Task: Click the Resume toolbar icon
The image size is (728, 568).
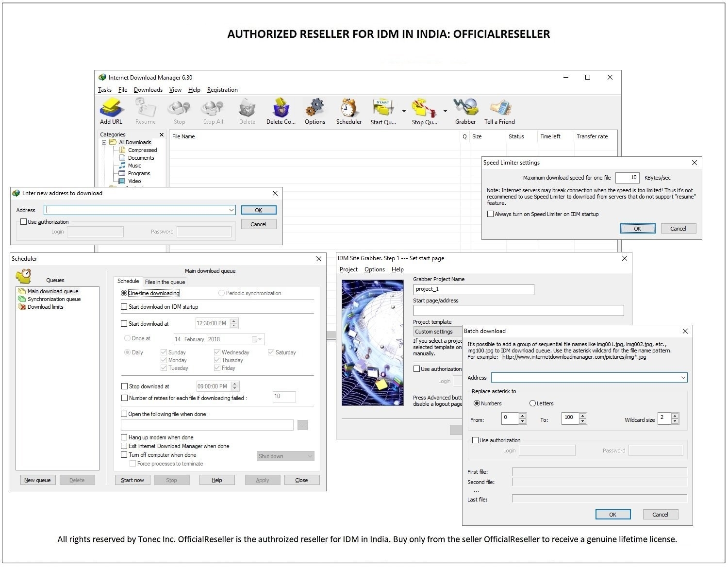Action: click(145, 111)
